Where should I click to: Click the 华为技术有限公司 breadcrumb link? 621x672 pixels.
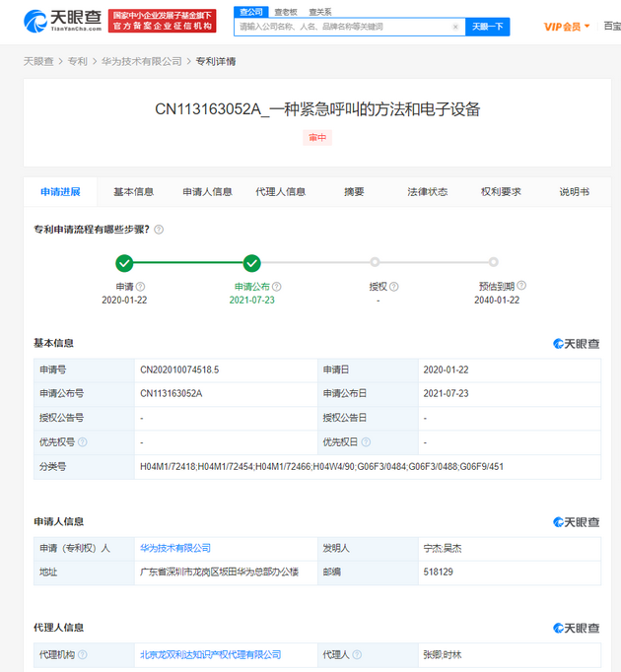point(142,61)
